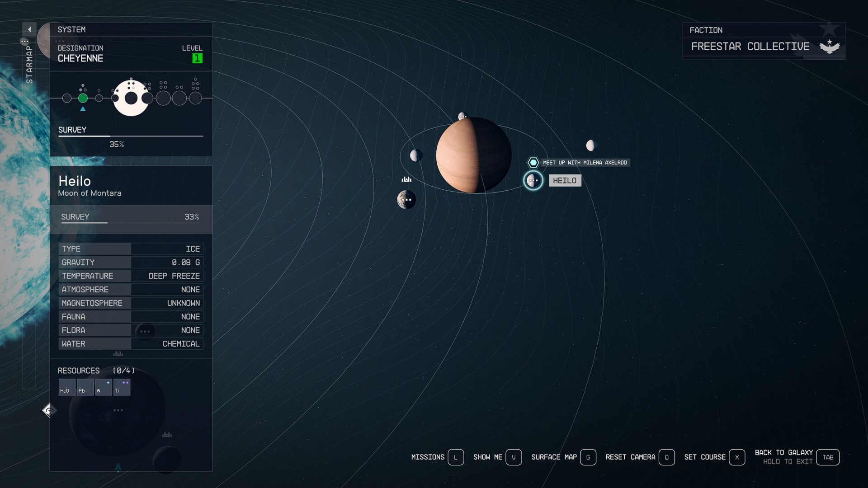The height and width of the screenshot is (488, 868).
Task: Choose RESET CAMERA in bottom bar
Action: [x=630, y=457]
